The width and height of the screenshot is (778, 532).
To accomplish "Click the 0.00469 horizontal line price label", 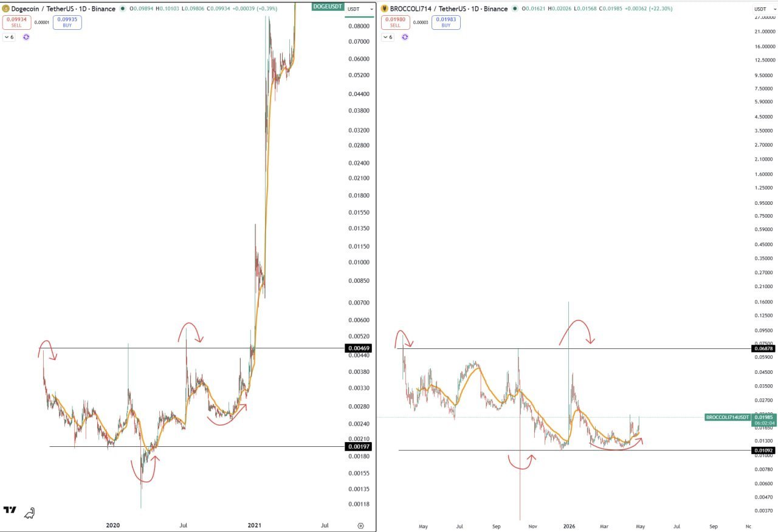I will [357, 348].
